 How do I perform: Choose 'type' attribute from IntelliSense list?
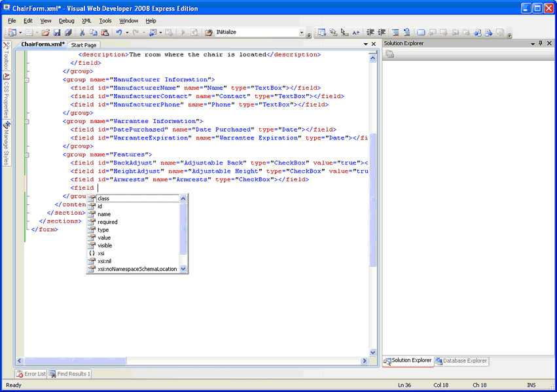134,230
